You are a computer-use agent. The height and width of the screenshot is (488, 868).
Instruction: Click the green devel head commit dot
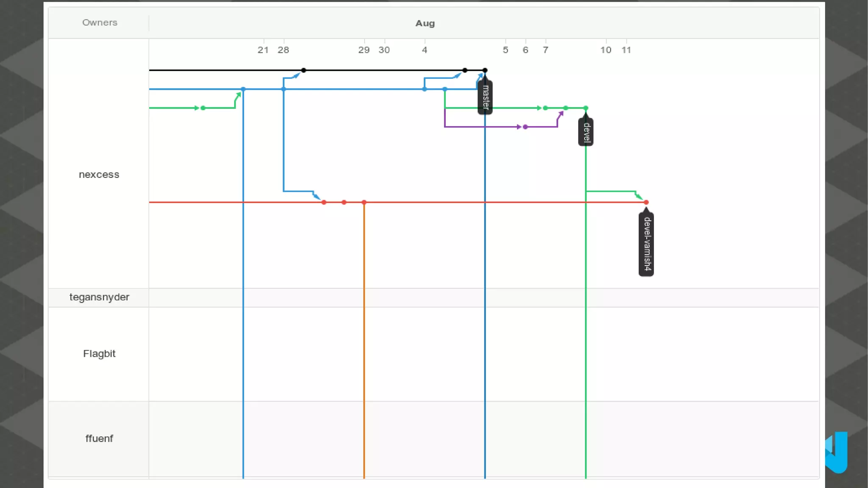pos(586,108)
